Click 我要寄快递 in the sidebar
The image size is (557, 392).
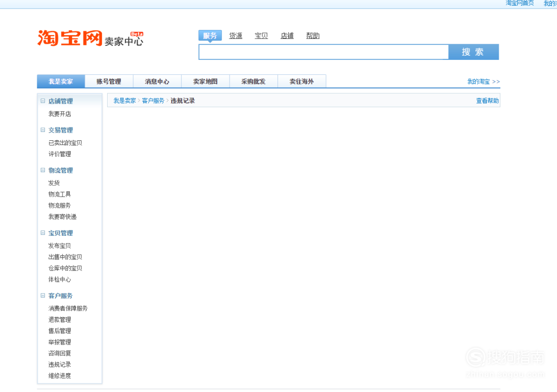click(x=62, y=217)
